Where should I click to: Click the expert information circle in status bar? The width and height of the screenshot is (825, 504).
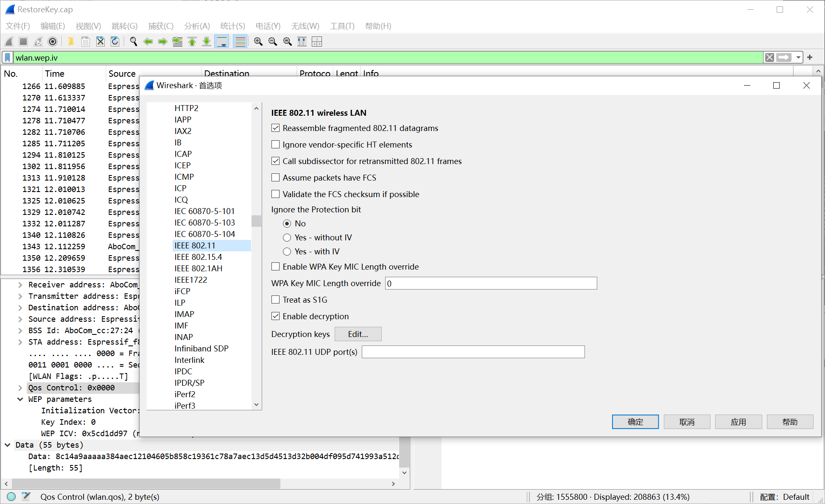tap(11, 496)
